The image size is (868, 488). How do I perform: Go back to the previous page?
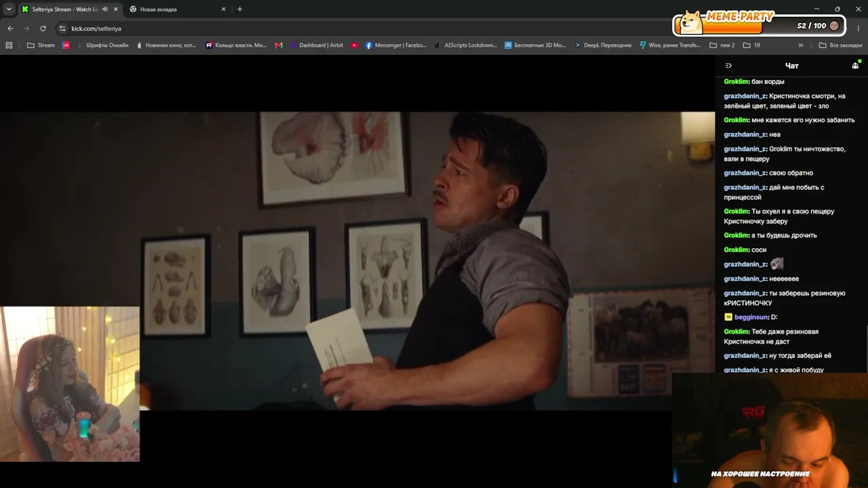click(x=10, y=28)
